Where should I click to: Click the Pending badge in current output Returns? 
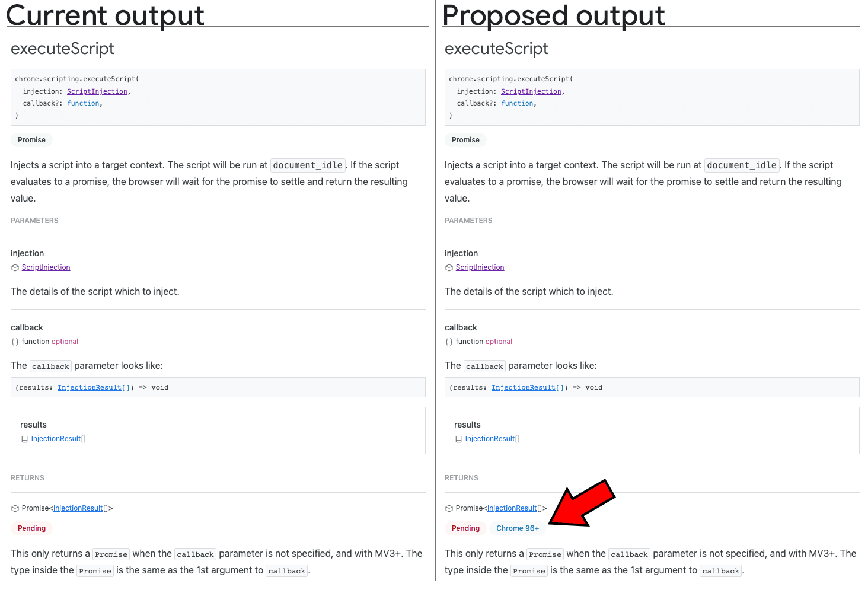31,528
